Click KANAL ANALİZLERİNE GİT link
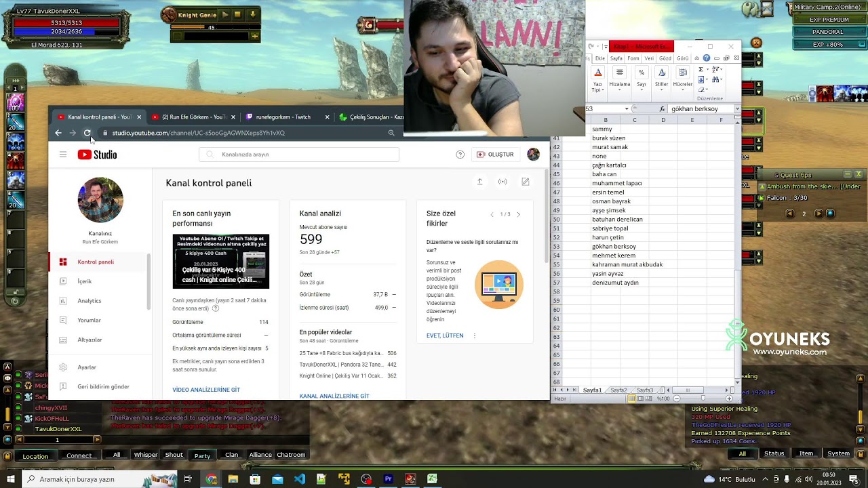 pos(334,396)
